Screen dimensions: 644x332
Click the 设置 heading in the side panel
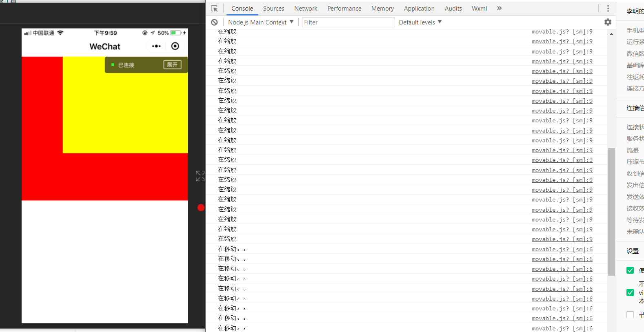coord(633,251)
